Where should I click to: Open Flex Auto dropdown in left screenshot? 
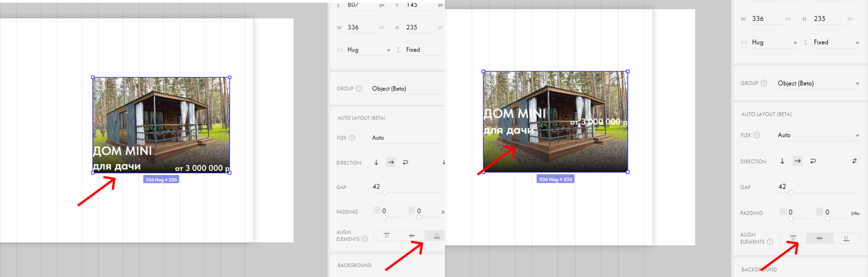point(408,138)
